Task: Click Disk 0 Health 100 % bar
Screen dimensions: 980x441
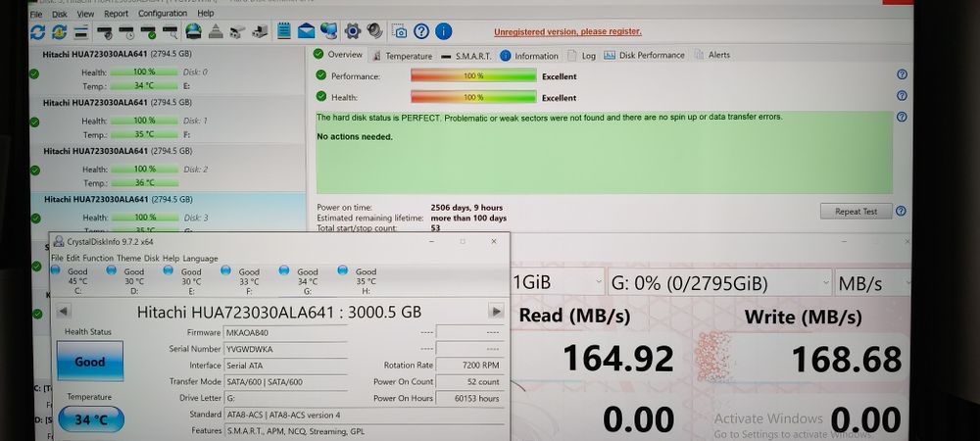Action: 144,72
